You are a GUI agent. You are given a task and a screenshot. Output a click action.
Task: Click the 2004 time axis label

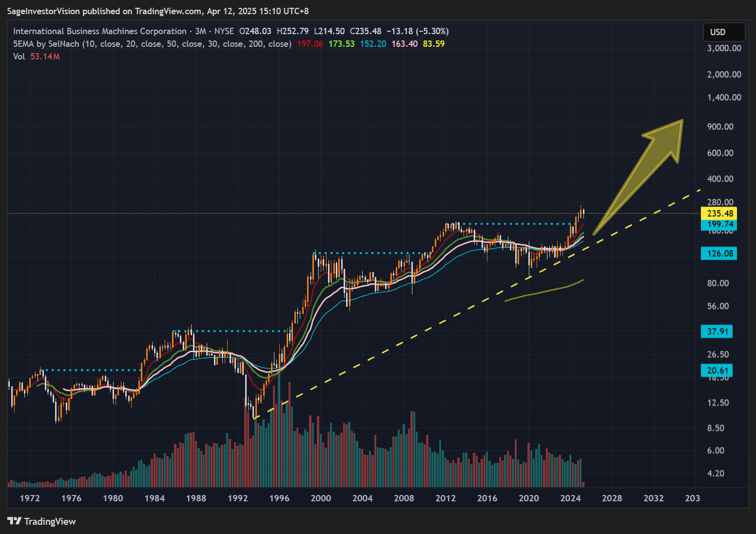(x=363, y=498)
